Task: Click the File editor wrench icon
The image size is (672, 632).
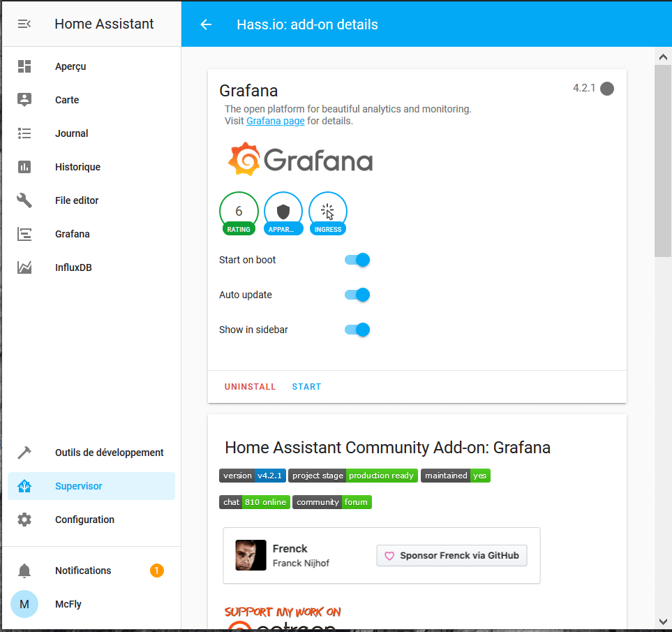Action: (24, 200)
